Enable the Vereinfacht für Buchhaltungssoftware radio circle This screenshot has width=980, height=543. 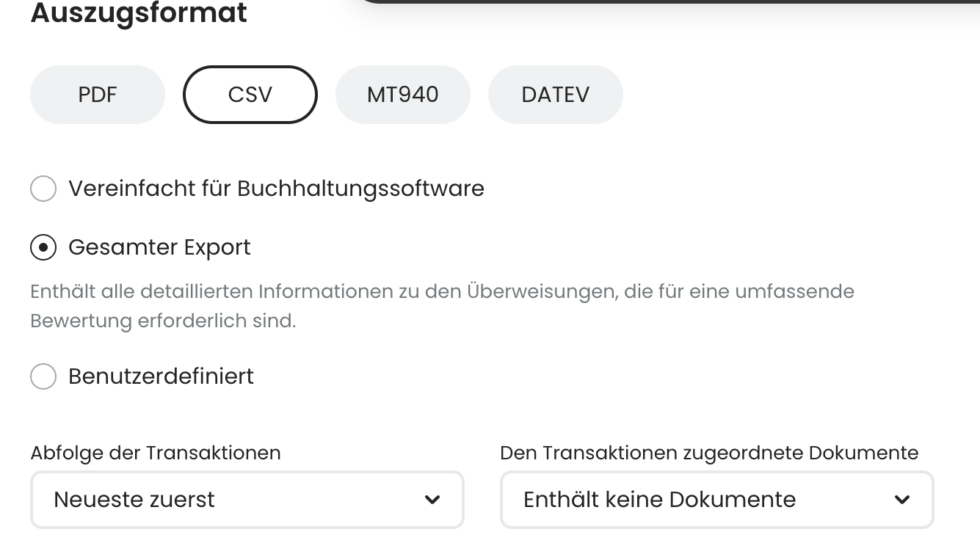43,189
